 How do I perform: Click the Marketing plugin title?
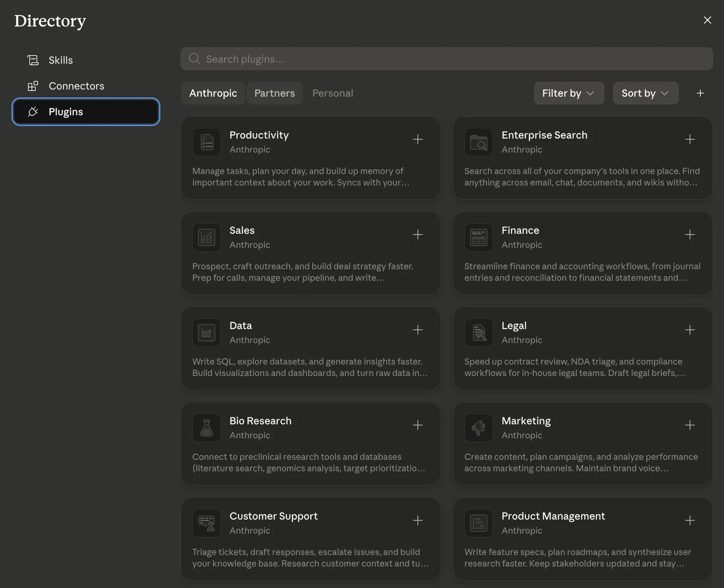(526, 421)
